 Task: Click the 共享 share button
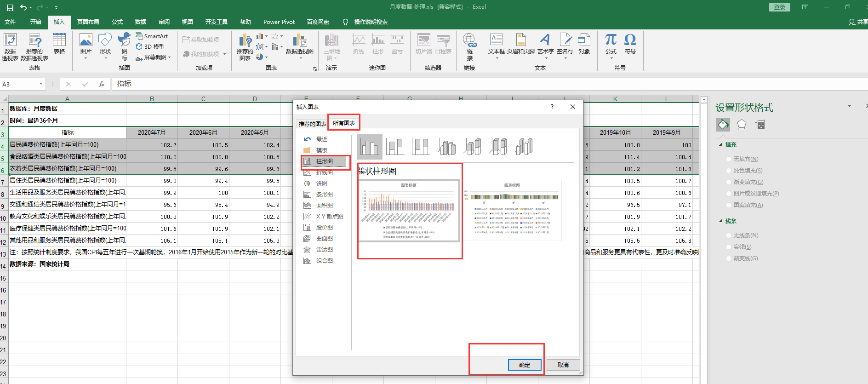point(858,22)
